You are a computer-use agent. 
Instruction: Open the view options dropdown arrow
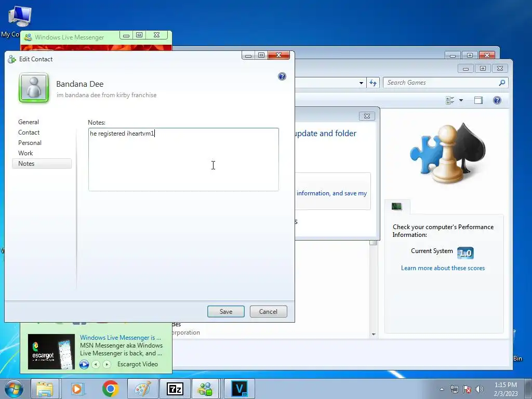(x=461, y=100)
